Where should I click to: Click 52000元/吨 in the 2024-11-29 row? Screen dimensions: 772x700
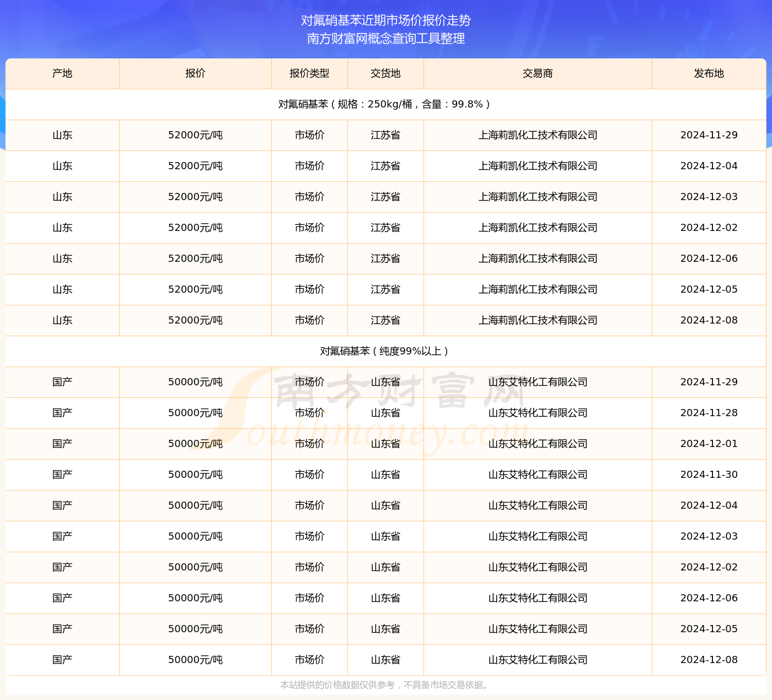coord(195,135)
